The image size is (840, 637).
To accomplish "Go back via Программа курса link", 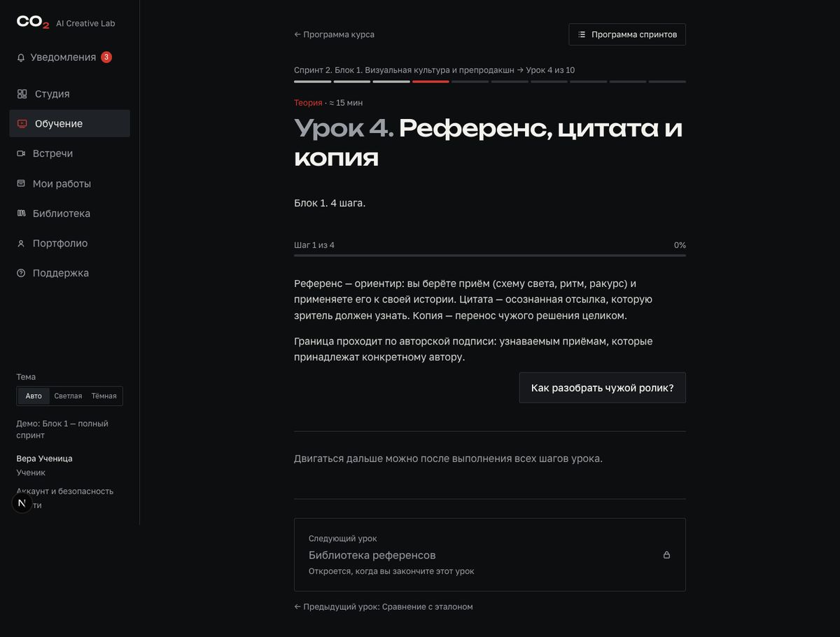I will (x=334, y=34).
